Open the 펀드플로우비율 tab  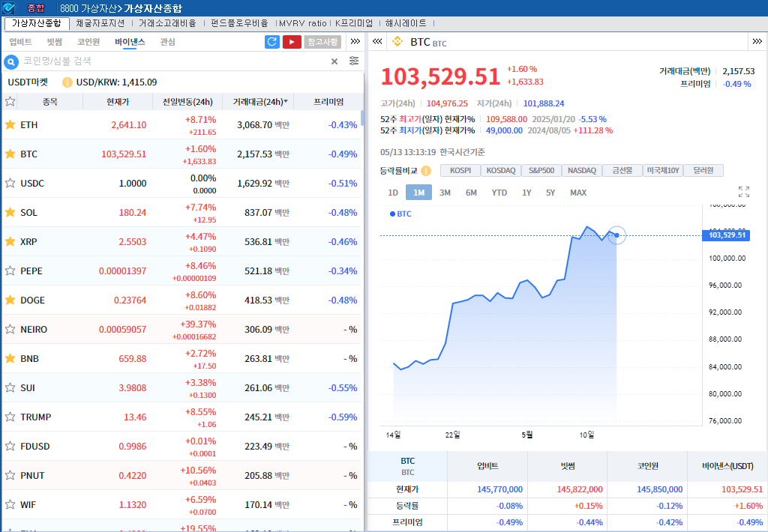[239, 23]
